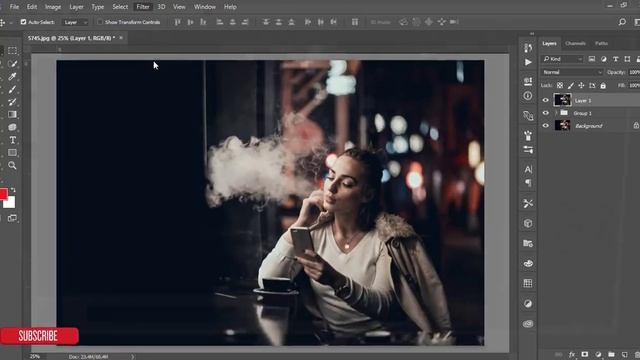Click the 25% zoom field in status bar
640x360 pixels.
click(35, 357)
